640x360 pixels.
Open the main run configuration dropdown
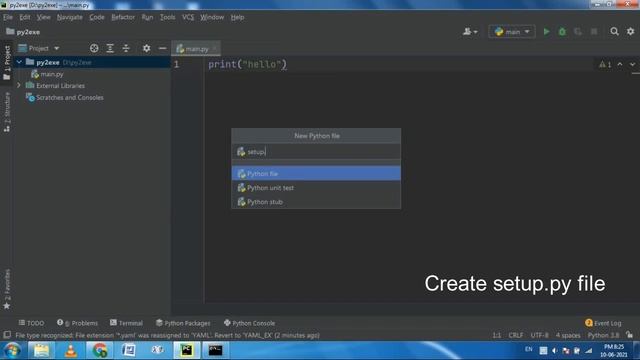click(x=512, y=32)
